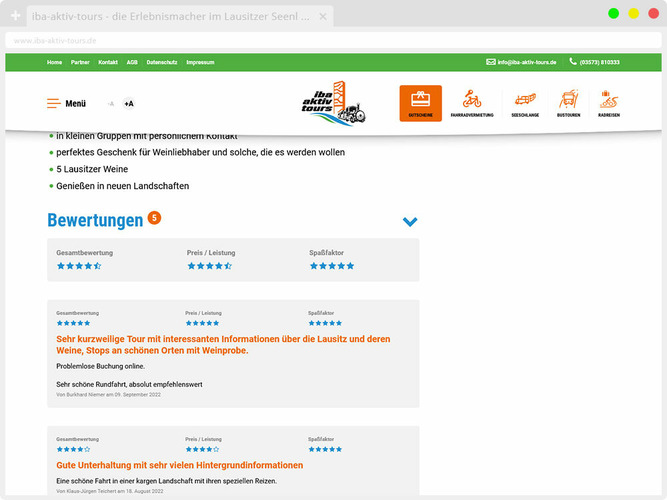
Task: Open the AGB link
Action: click(x=132, y=62)
